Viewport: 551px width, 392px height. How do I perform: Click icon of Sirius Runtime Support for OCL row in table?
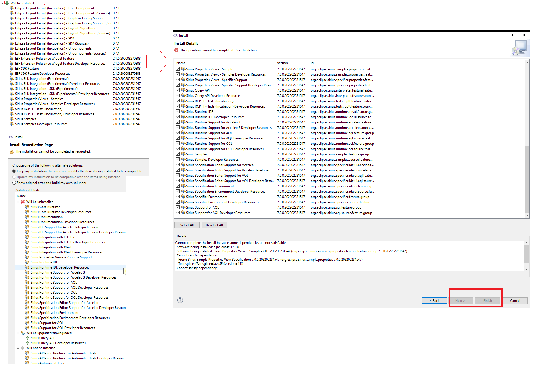183,143
